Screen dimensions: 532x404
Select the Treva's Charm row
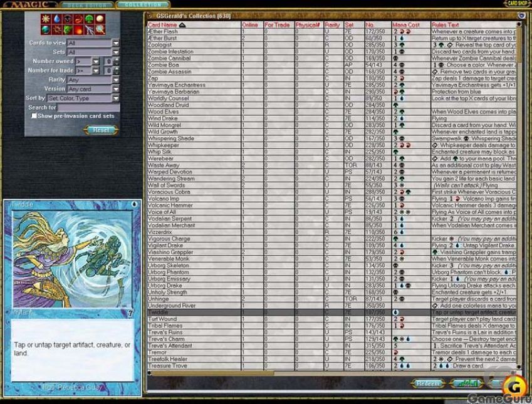[332, 339]
